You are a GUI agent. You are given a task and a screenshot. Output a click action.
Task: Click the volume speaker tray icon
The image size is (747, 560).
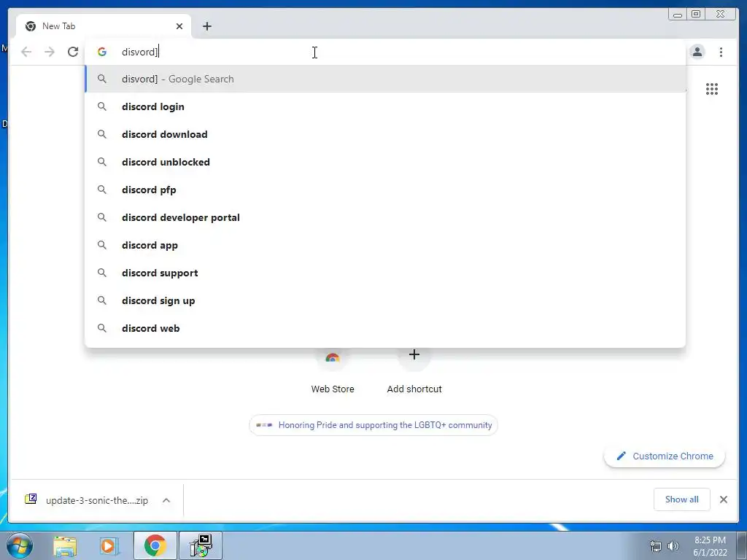(x=673, y=546)
